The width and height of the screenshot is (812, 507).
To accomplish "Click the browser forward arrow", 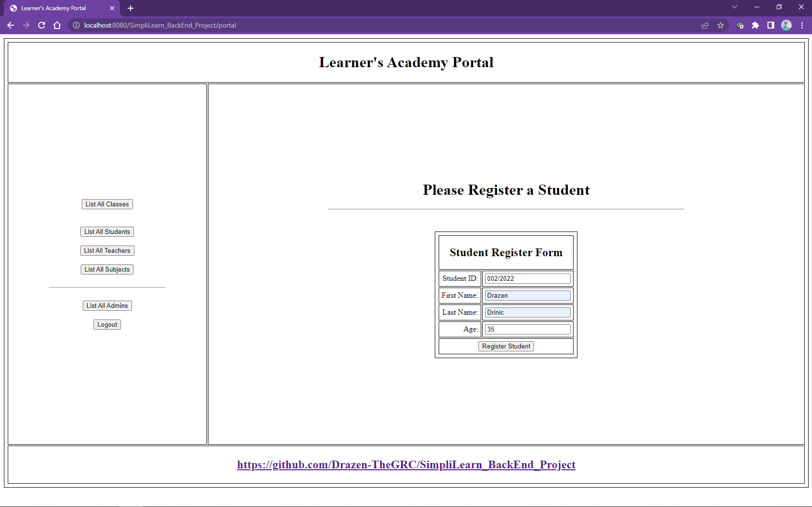I will [x=26, y=25].
